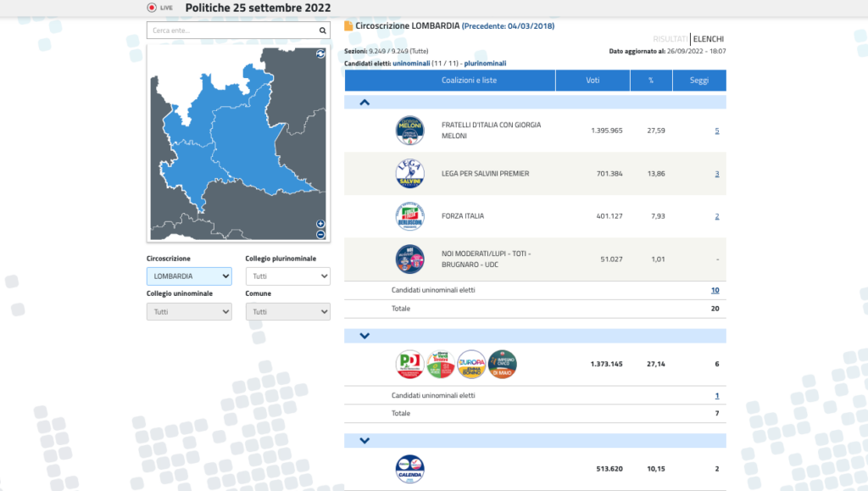This screenshot has width=868, height=491.
Task: Click the vote count 401.127
Action: click(x=609, y=216)
